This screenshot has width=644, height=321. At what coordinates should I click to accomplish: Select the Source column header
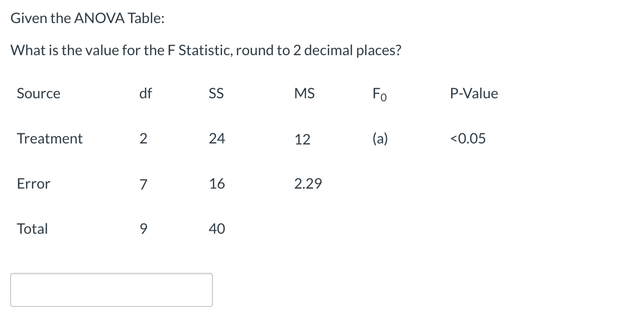click(38, 93)
